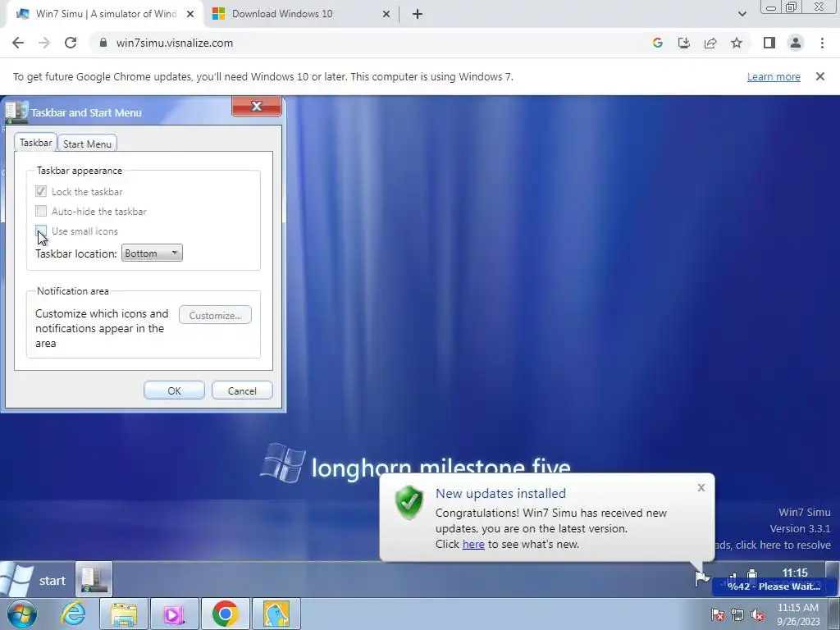Image resolution: width=840 pixels, height=630 pixels.
Task: Click the install app icon in address bar
Action: tap(683, 43)
